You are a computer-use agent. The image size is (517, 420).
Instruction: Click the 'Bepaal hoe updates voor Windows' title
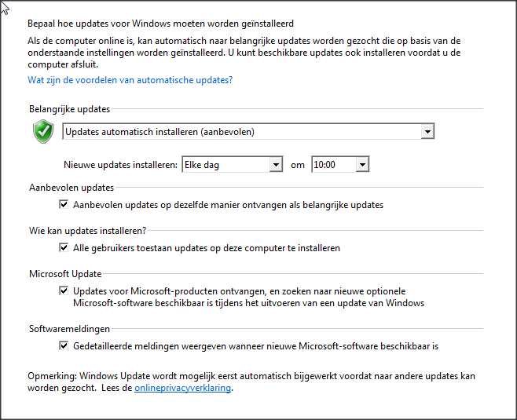click(160, 24)
